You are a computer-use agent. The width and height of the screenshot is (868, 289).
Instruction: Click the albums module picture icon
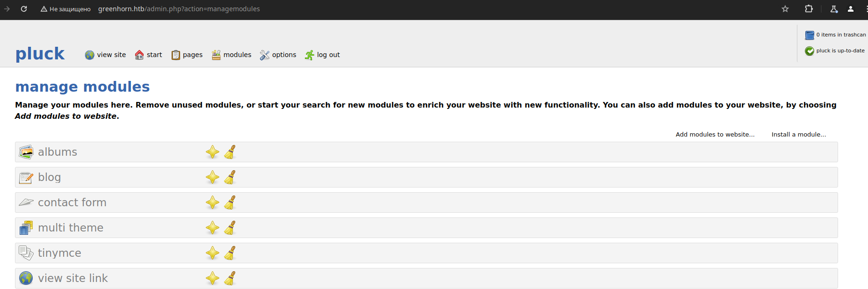point(26,152)
